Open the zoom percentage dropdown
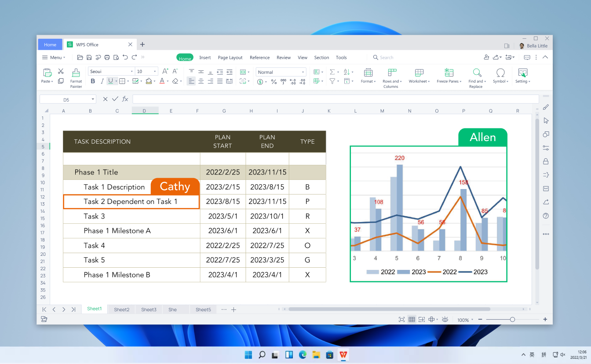Image resolution: width=591 pixels, height=364 pixels. pyautogui.click(x=465, y=320)
